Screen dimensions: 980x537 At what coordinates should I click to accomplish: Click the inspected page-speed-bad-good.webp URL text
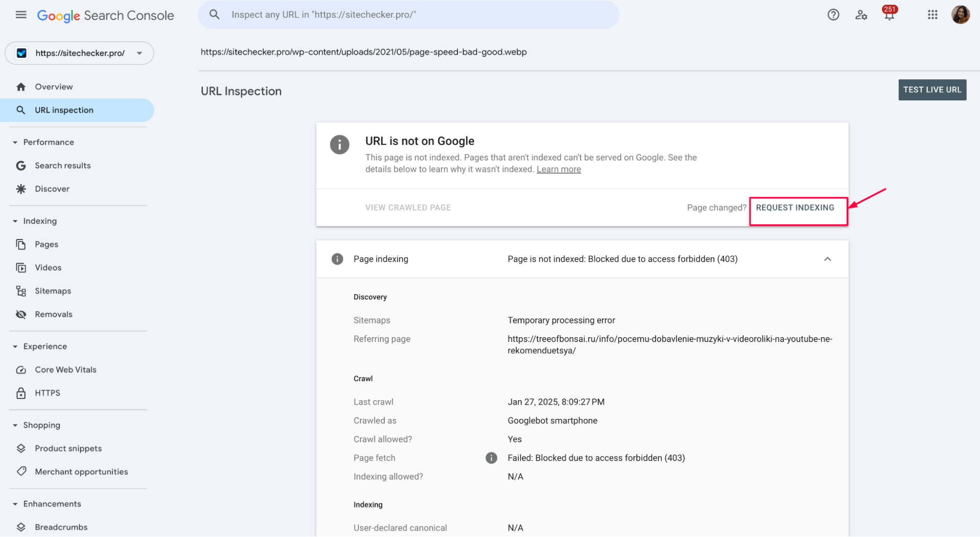[364, 52]
